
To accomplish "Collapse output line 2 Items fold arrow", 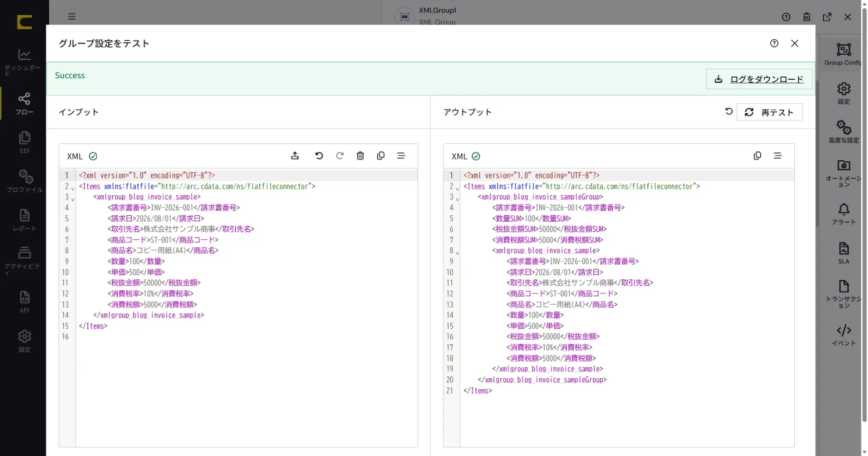I will [x=457, y=189].
